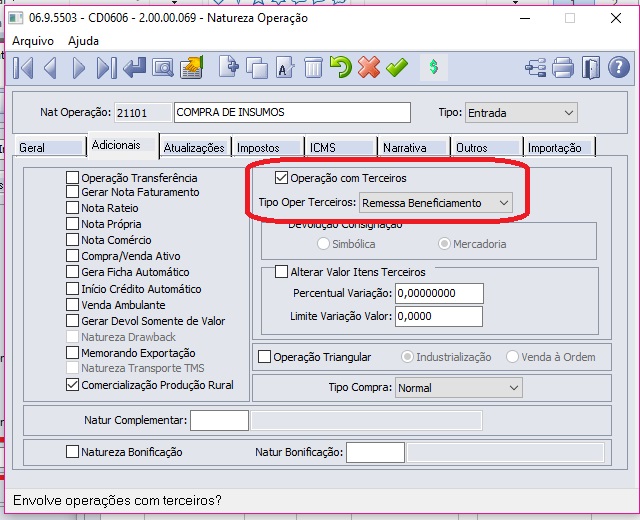Enable Operação Transferência checkbox

click(72, 178)
